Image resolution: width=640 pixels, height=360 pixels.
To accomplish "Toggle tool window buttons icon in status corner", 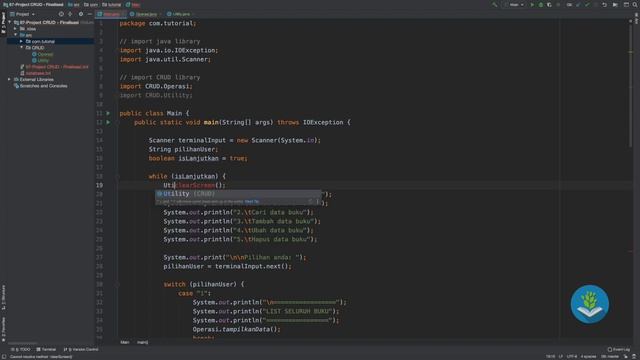I will tap(4, 357).
